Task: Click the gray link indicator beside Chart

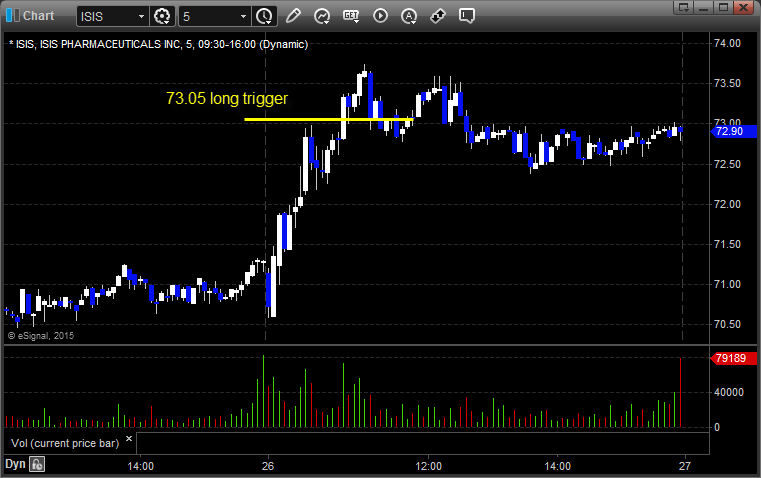Action: tap(17, 16)
